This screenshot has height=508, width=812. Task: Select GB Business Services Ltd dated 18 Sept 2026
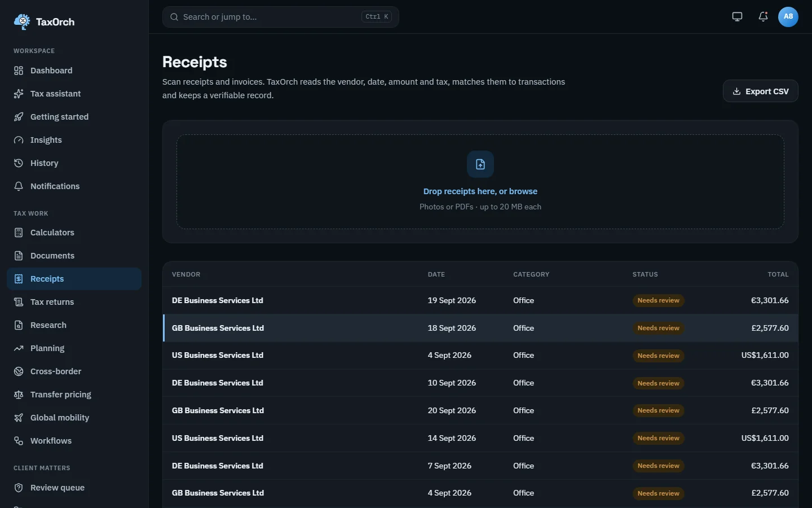480,328
